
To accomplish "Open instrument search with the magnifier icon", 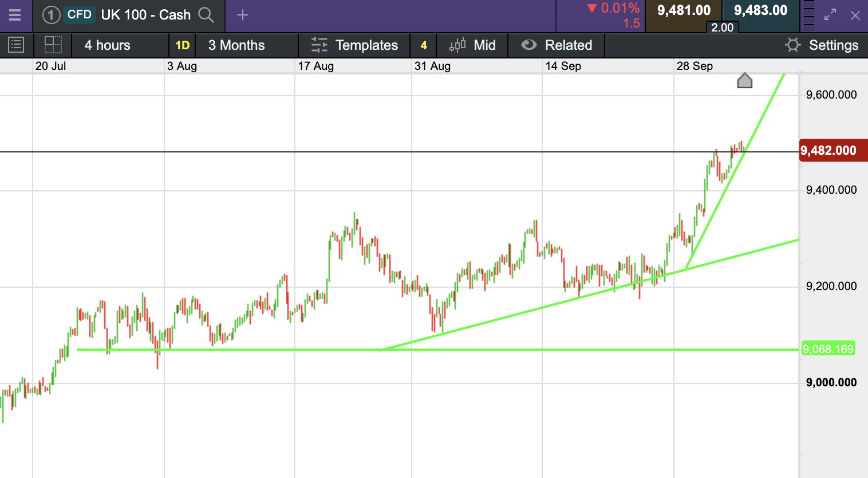I will [x=206, y=15].
